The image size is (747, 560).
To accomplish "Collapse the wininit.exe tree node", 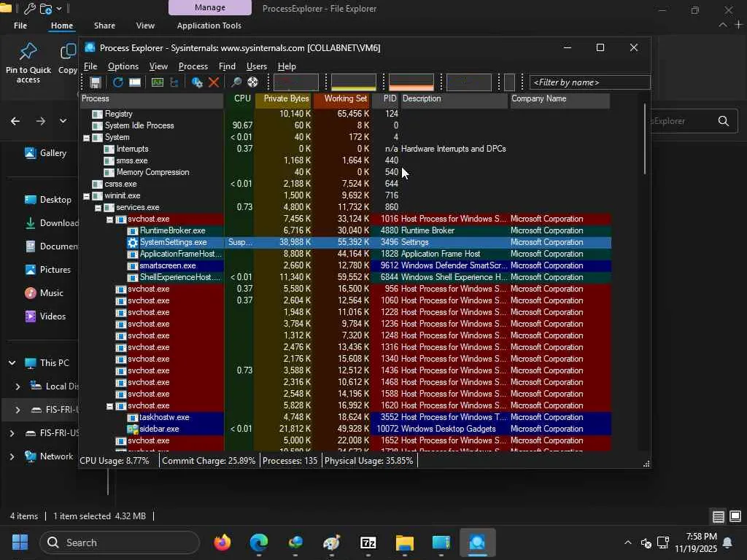I will point(87,196).
